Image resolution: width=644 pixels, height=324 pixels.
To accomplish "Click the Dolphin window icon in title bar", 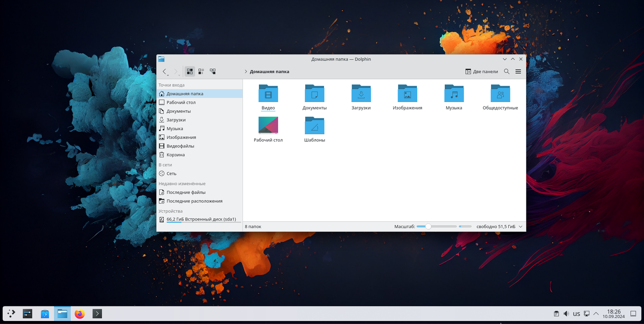I will point(161,59).
